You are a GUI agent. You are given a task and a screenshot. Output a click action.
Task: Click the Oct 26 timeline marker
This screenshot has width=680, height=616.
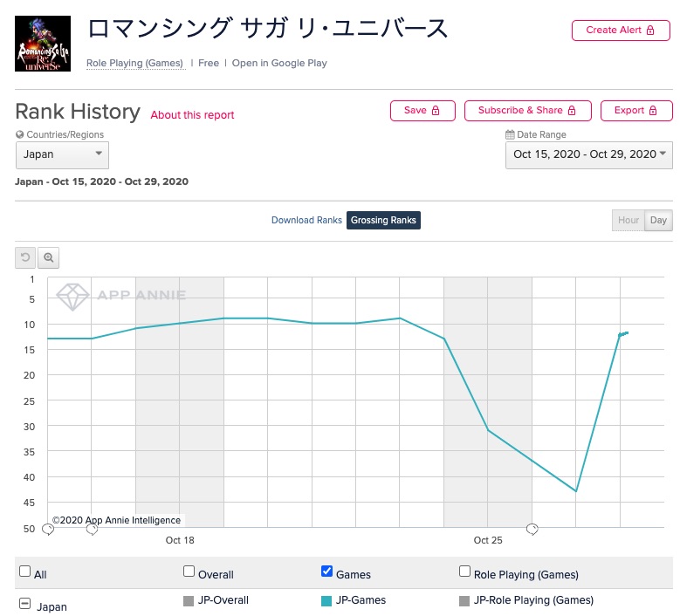532,529
